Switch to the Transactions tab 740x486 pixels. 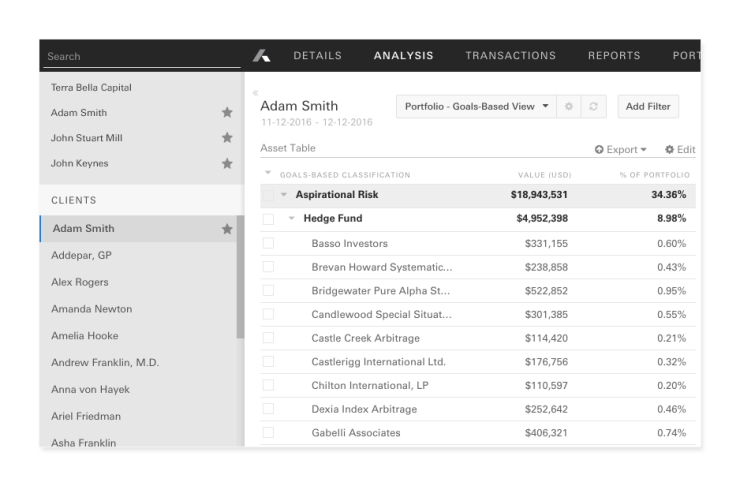coord(510,56)
